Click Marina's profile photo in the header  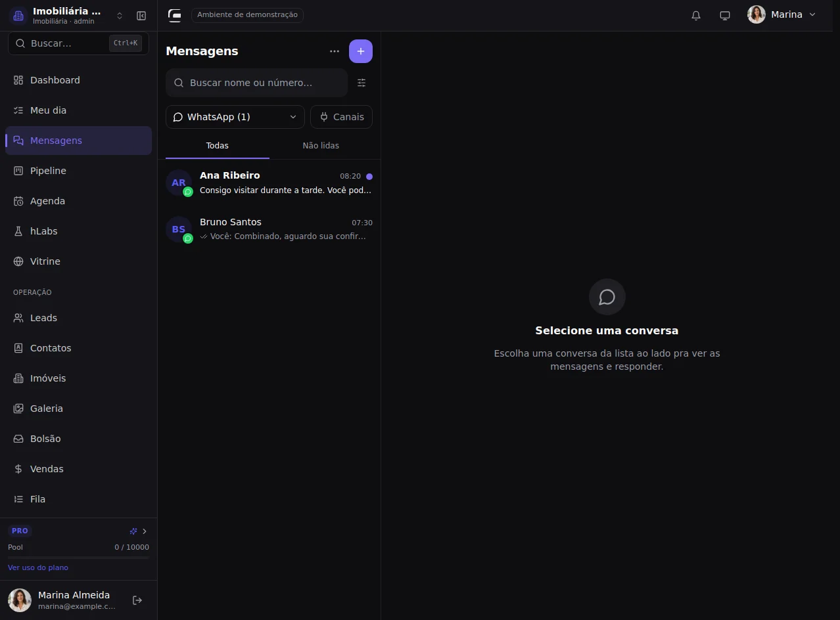click(757, 14)
